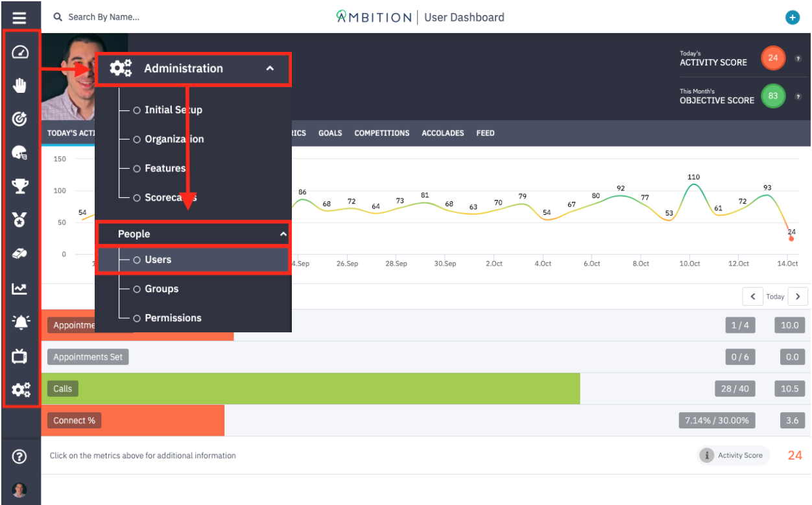
Task: Click the 0.0 Appointments Set score
Action: 792,357
